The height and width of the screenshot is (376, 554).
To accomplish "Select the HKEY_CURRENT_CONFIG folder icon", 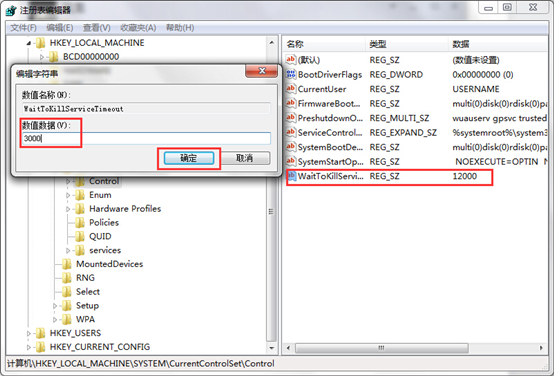I will click(40, 347).
